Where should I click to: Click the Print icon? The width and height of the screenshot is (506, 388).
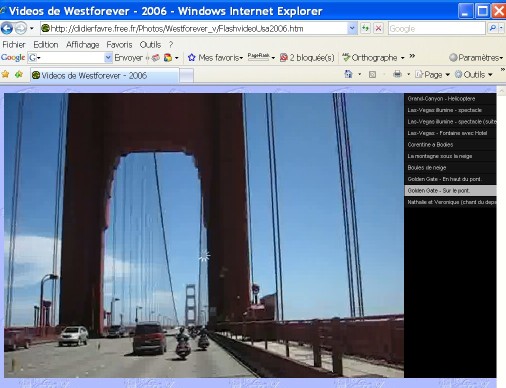click(397, 74)
